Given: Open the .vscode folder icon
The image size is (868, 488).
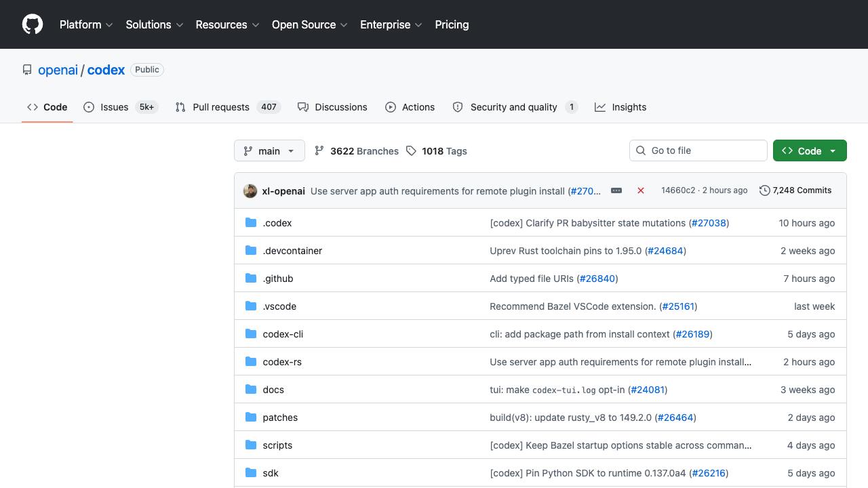Looking at the screenshot, I should [251, 306].
